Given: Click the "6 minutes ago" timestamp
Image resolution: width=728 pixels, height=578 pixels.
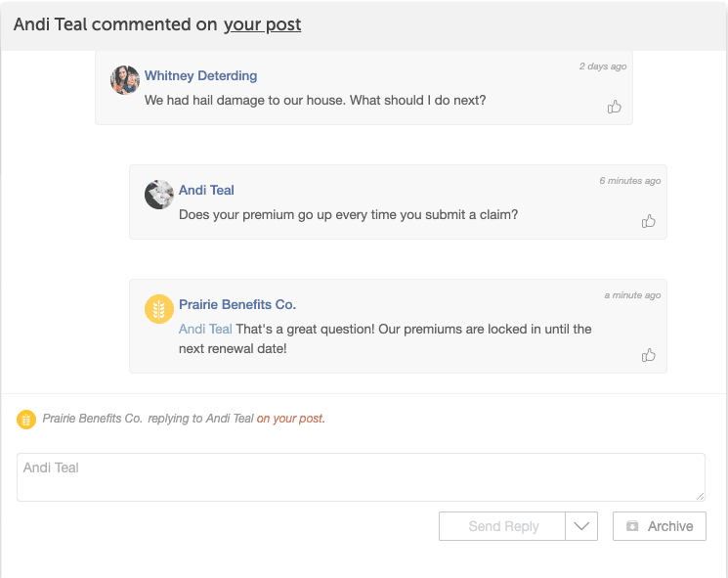Looking at the screenshot, I should [629, 181].
